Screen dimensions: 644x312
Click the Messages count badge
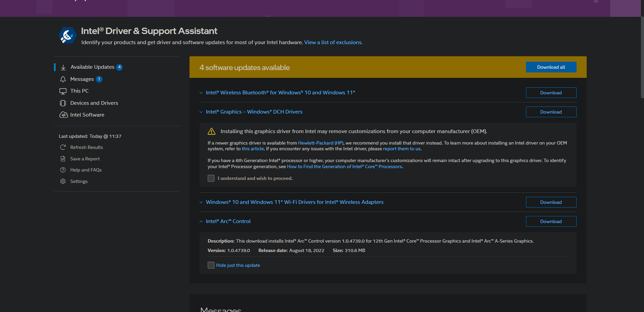99,79
